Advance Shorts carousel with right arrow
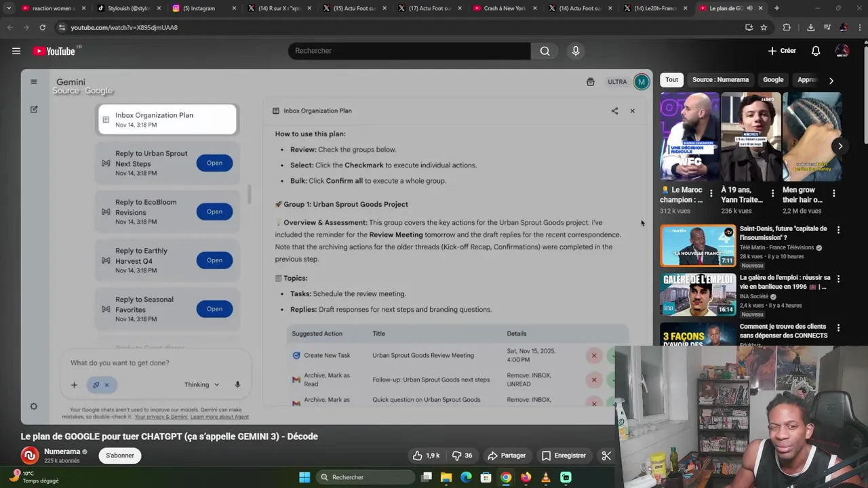The image size is (868, 488). tap(840, 146)
